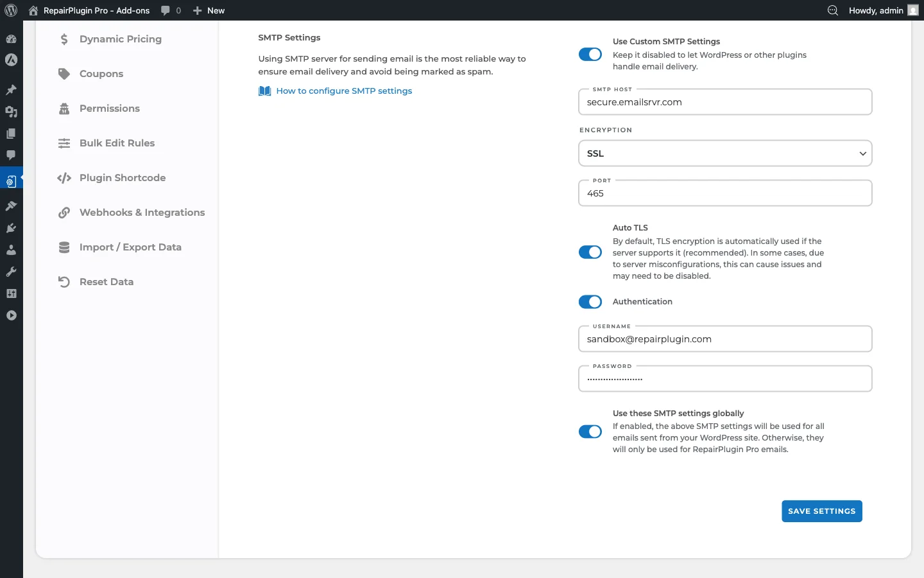Open the Plugins plug icon in sidebar

(11, 228)
